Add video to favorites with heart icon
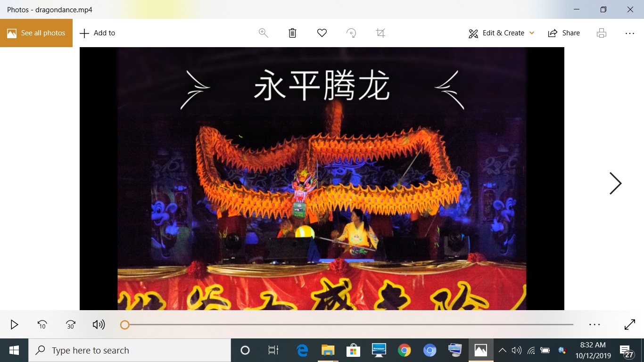 pyautogui.click(x=322, y=33)
